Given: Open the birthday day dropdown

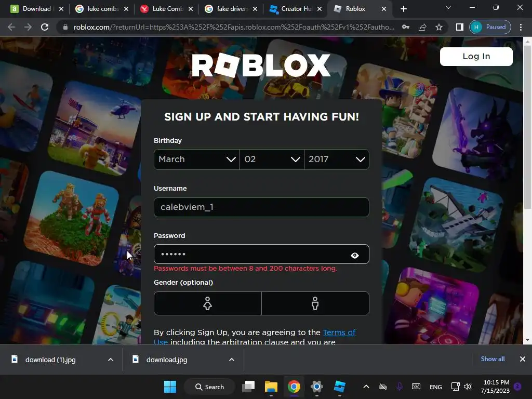Looking at the screenshot, I should pyautogui.click(x=272, y=159).
